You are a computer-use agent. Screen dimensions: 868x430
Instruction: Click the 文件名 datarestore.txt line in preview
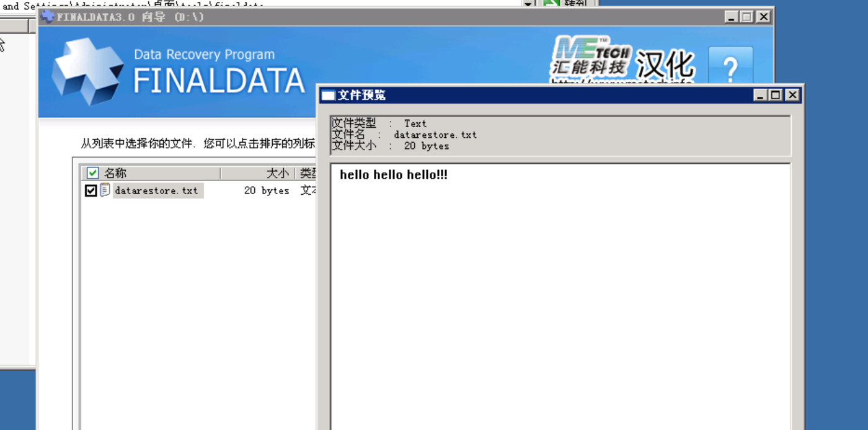tap(404, 135)
